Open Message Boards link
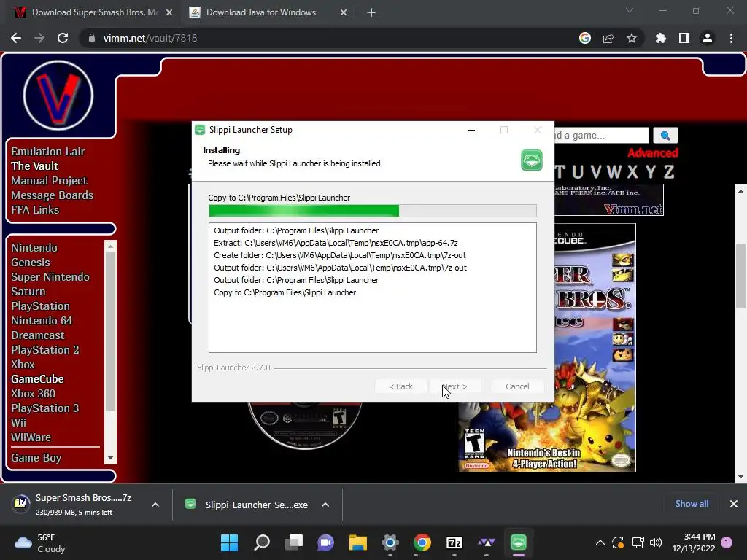This screenshot has width=747, height=560. click(x=52, y=195)
